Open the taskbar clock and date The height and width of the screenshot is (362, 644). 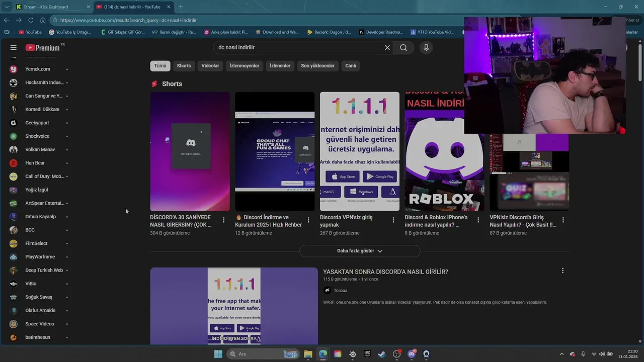click(x=628, y=354)
